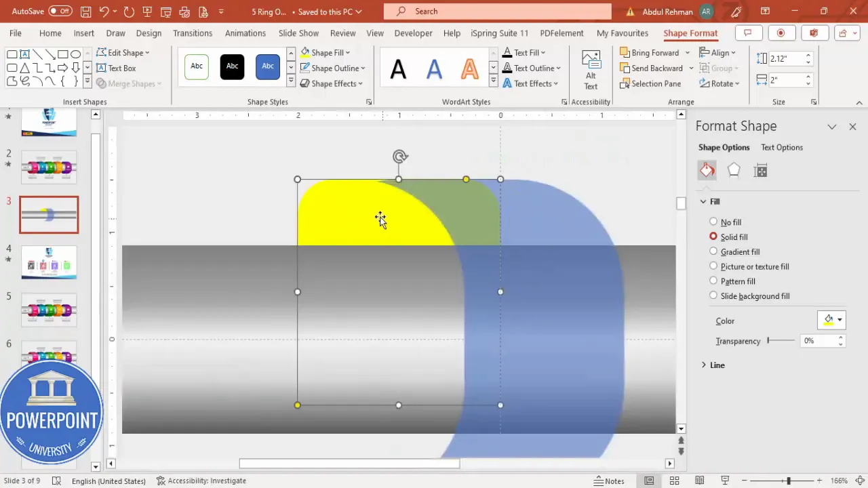Switch to Normal view in status bar
Image resolution: width=868 pixels, height=488 pixels.
649,481
